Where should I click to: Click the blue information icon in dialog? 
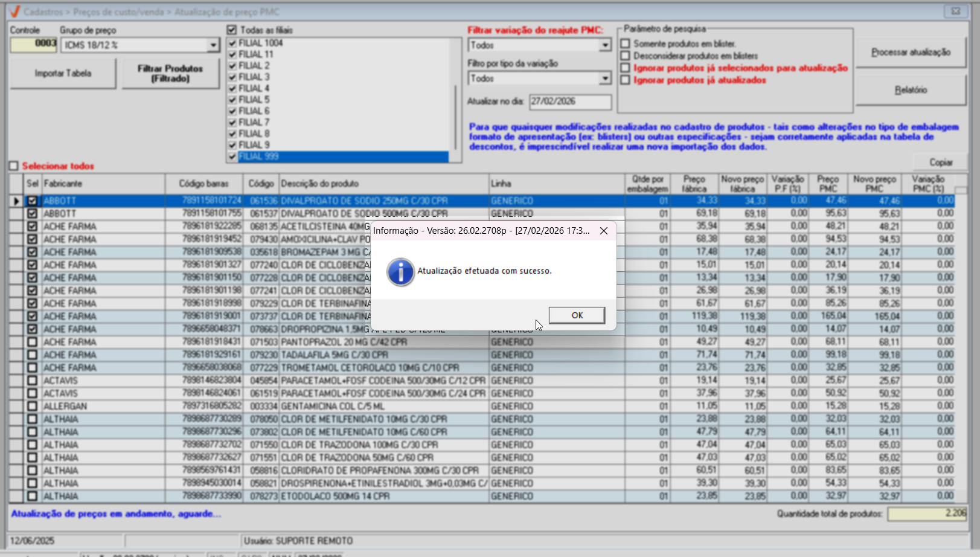click(400, 272)
